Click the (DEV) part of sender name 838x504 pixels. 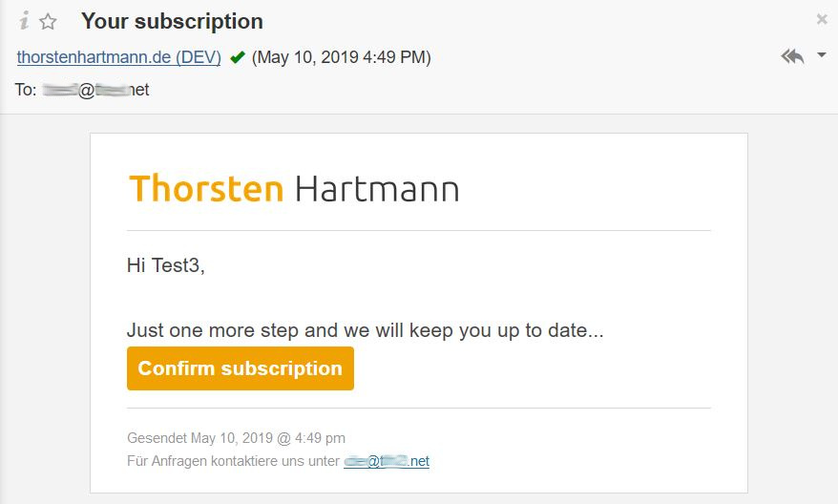(199, 57)
